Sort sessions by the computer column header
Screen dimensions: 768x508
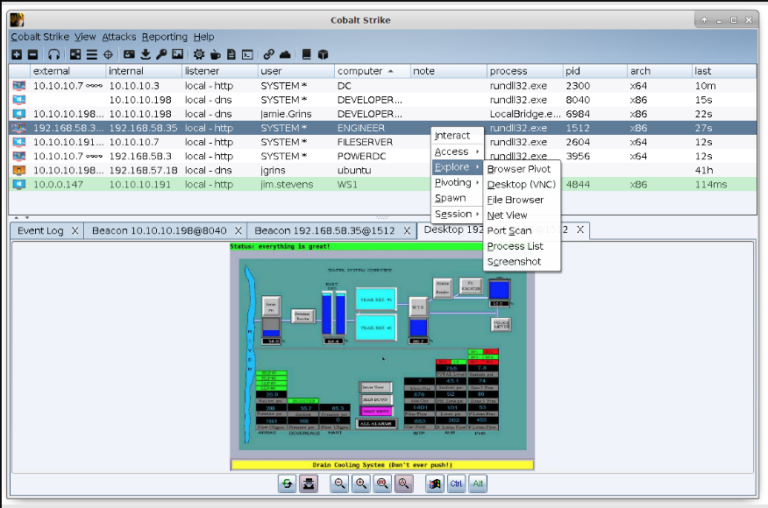360,72
